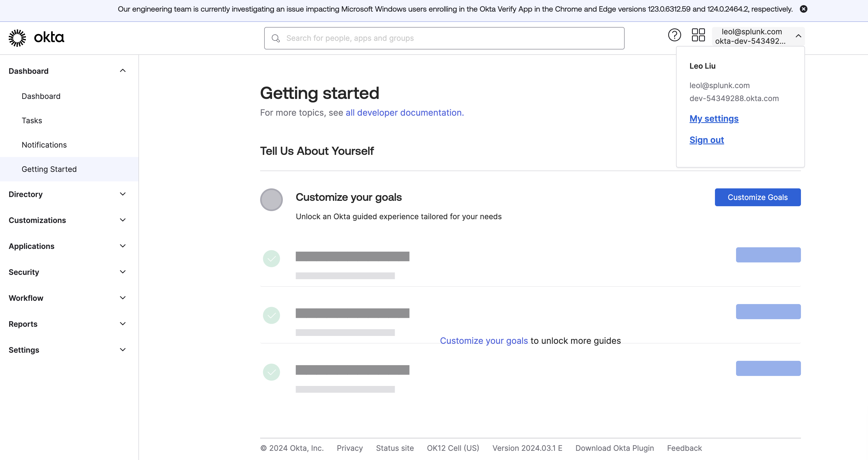Sign out of the account

tap(707, 140)
